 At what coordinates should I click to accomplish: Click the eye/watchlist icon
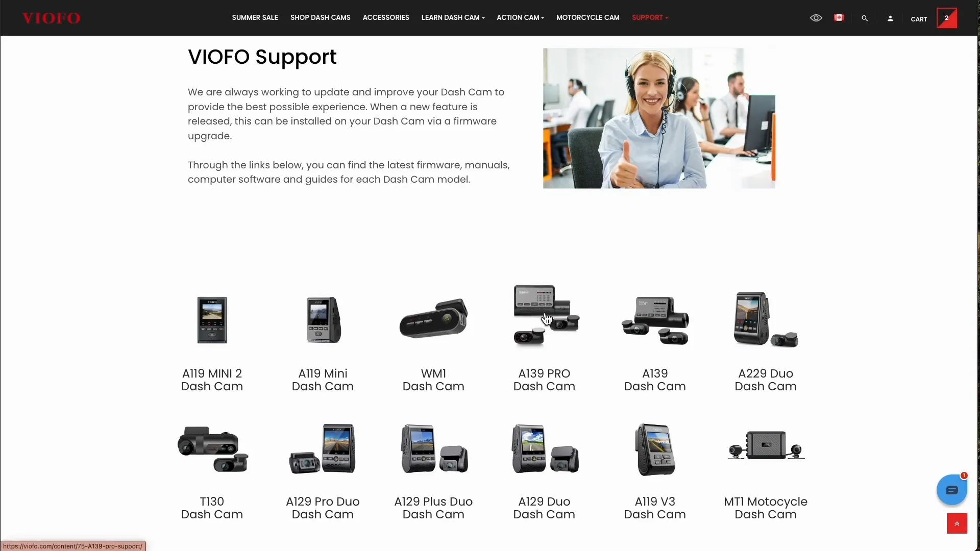coord(817,18)
